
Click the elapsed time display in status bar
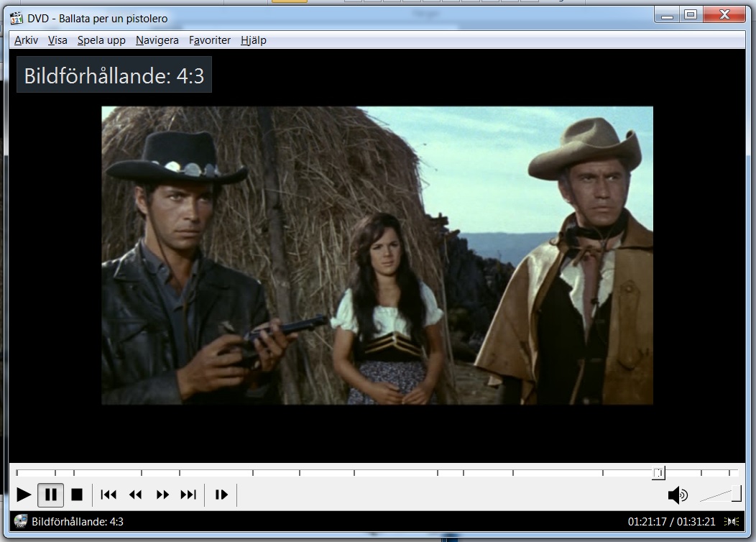click(x=647, y=521)
